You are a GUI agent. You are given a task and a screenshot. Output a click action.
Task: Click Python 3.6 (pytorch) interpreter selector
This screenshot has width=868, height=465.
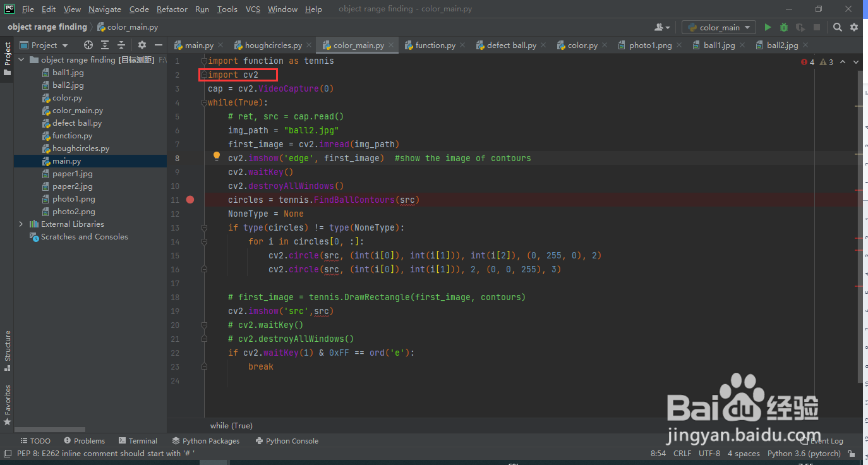(x=804, y=454)
